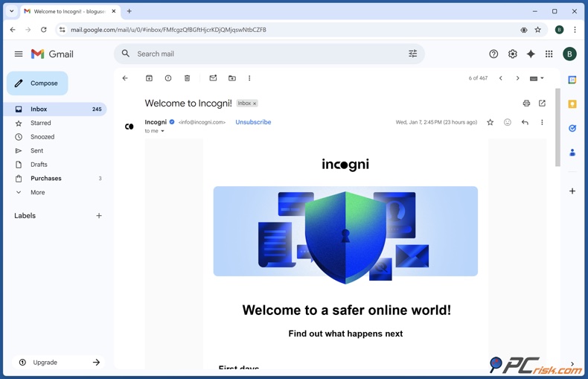Remove the Inbox label from email
Image resolution: width=588 pixels, height=379 pixels.
click(x=255, y=103)
